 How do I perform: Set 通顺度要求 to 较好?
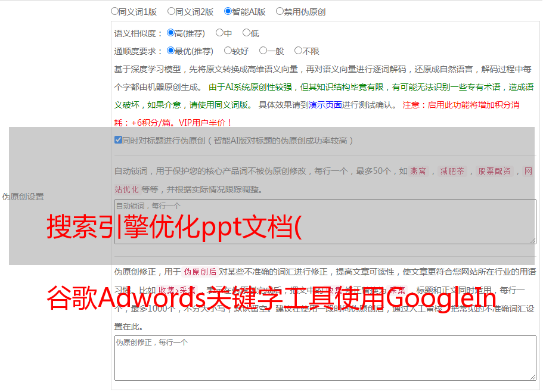[x=228, y=51]
